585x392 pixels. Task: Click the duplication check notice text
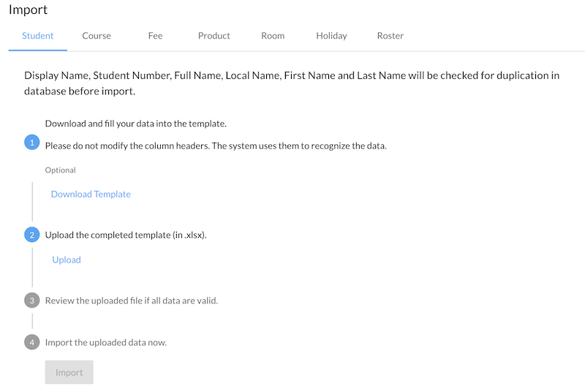tap(292, 83)
